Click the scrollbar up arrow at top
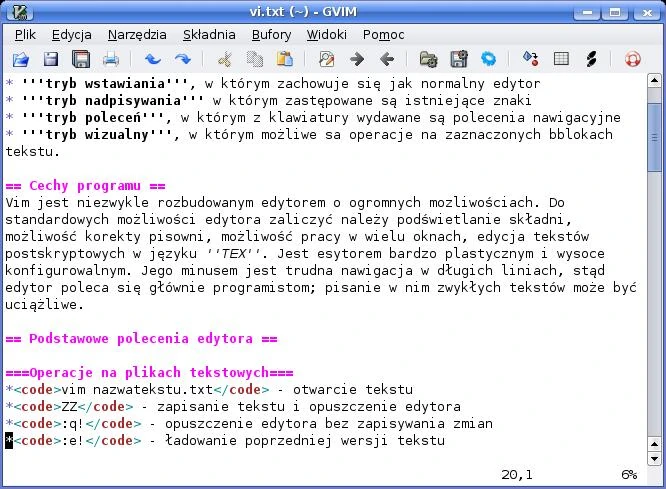666x489 pixels. (x=654, y=80)
